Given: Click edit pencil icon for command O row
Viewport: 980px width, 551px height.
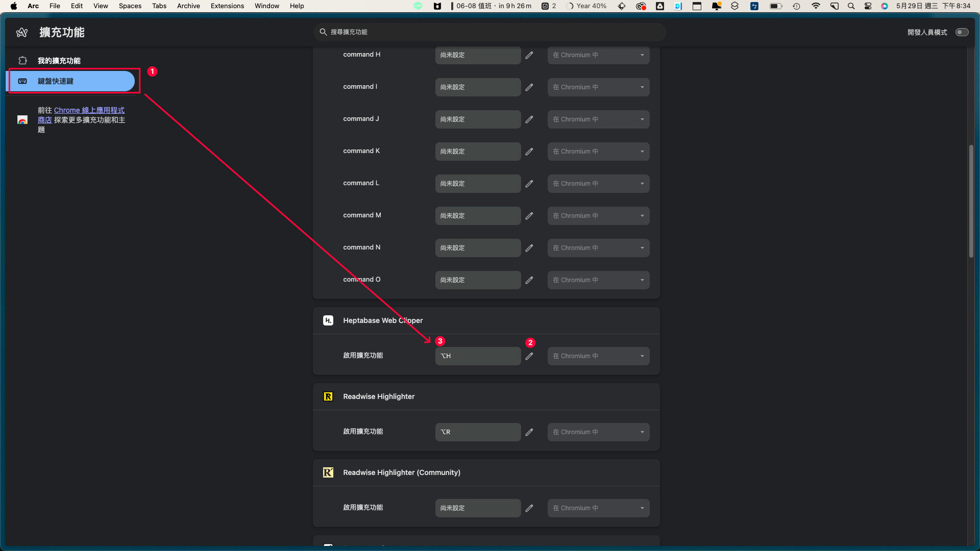Looking at the screenshot, I should (x=530, y=280).
